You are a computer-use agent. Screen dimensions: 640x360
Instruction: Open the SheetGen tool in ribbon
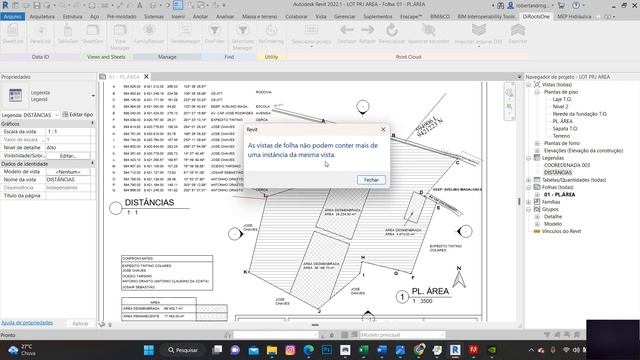(93, 34)
